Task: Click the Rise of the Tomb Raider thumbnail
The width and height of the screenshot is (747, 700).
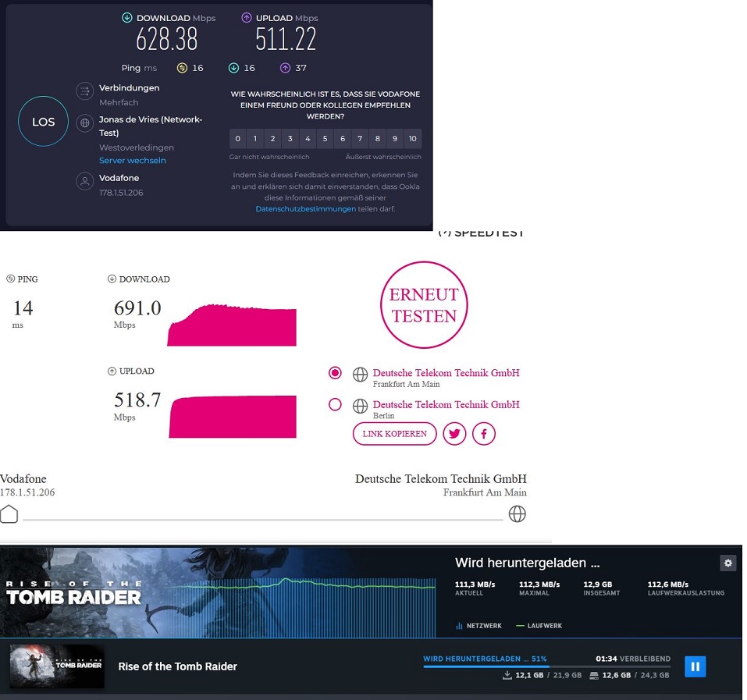Action: click(x=57, y=666)
